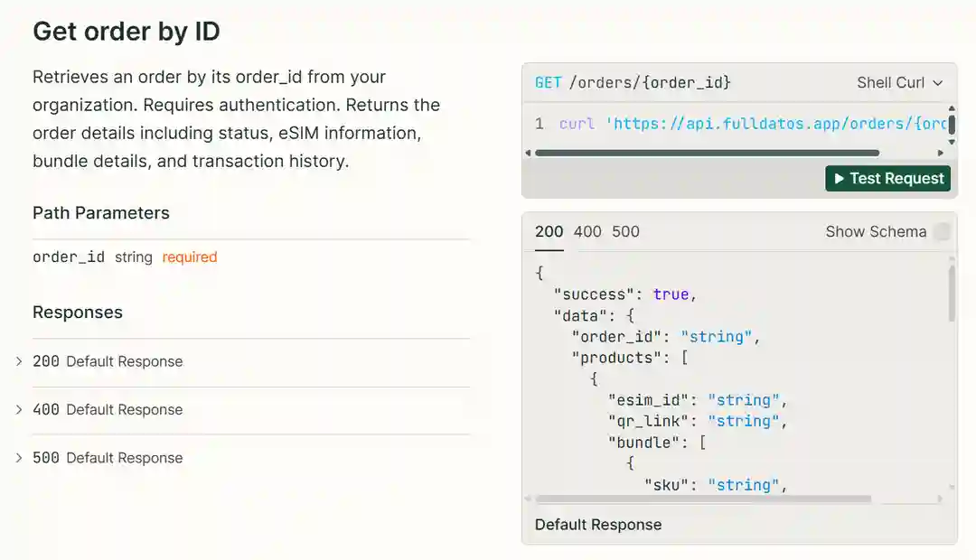Click the left arrow of curl scrollbar
The height and width of the screenshot is (560, 976).
tap(529, 153)
